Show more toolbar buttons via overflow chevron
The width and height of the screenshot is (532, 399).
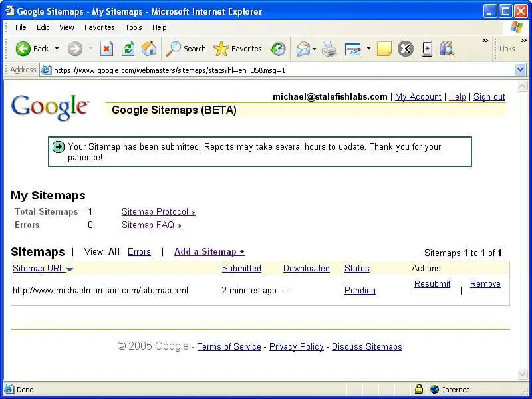(485, 41)
